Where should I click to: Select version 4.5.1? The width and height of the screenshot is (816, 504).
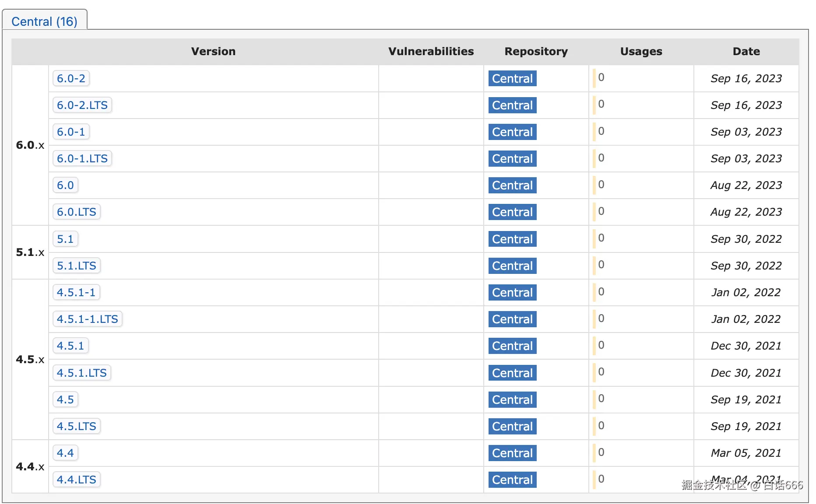(x=70, y=346)
